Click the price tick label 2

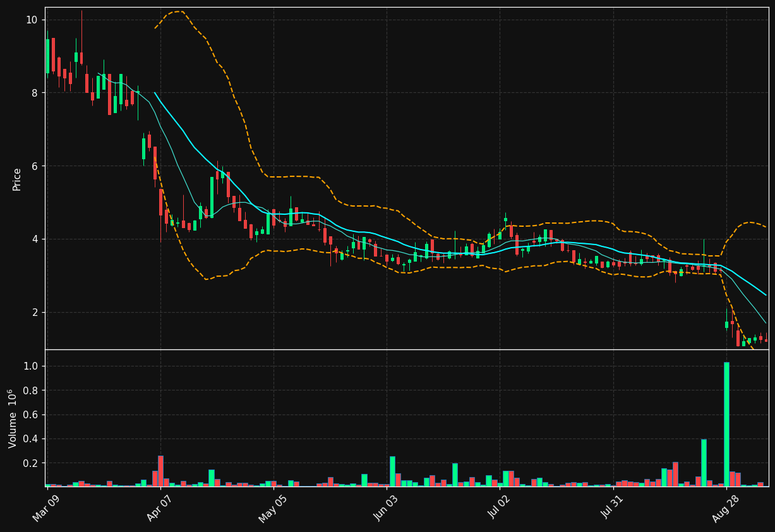[35, 313]
